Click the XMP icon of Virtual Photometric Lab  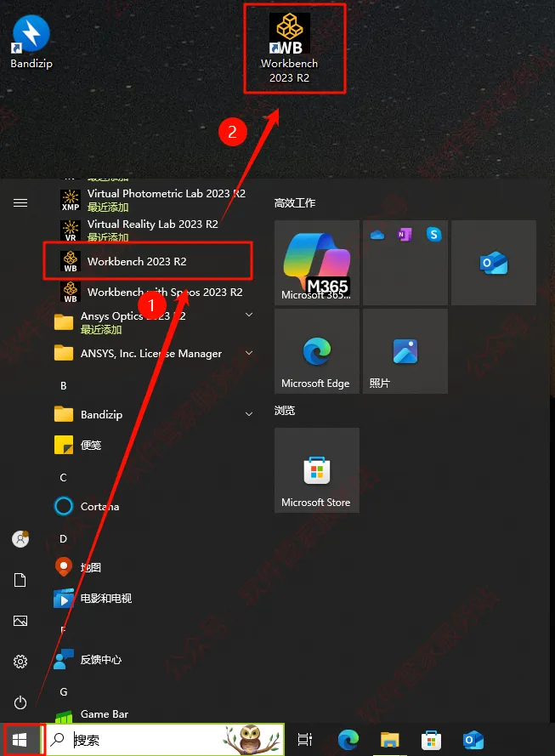[71, 200]
